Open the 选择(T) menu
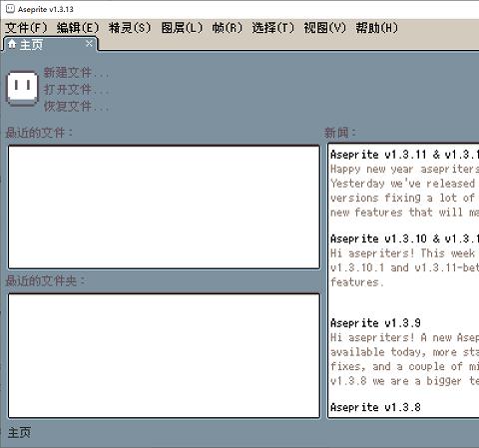This screenshot has height=448, width=479. (x=273, y=28)
